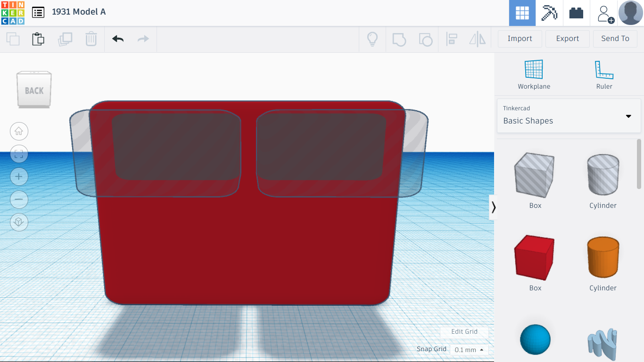Image resolution: width=644 pixels, height=362 pixels.
Task: Mirror the selected shape
Action: tap(477, 39)
